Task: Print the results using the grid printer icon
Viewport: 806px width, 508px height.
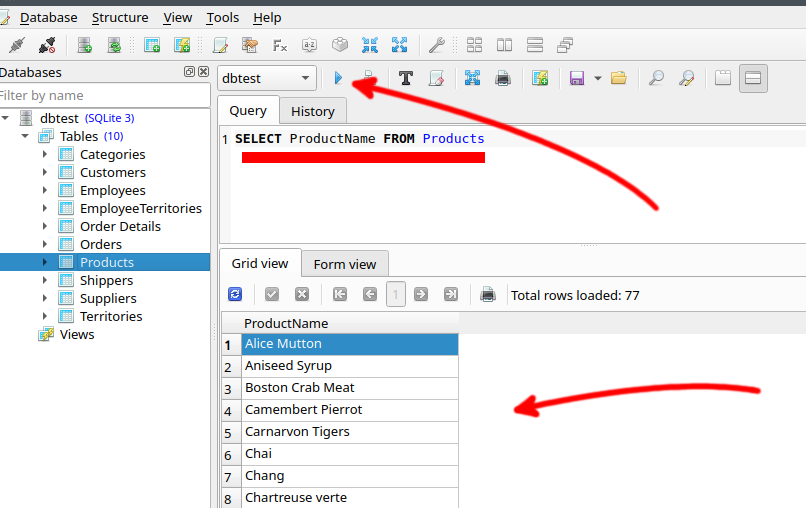Action: (x=488, y=294)
